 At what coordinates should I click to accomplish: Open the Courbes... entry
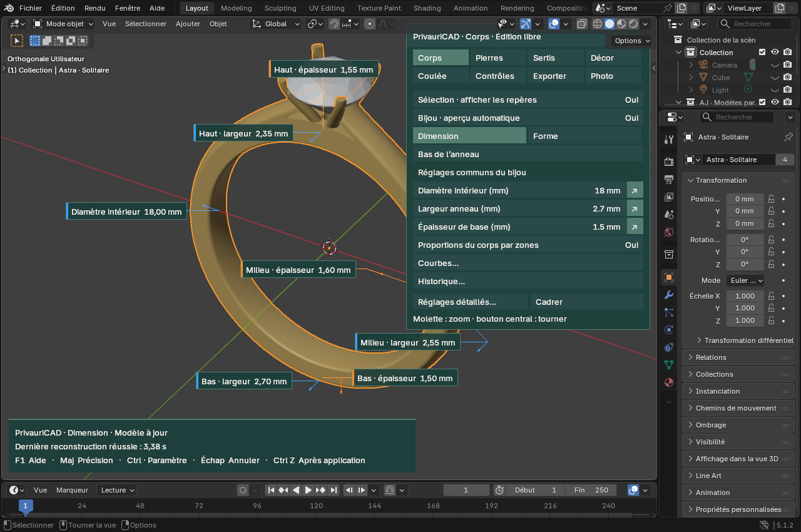tap(528, 263)
